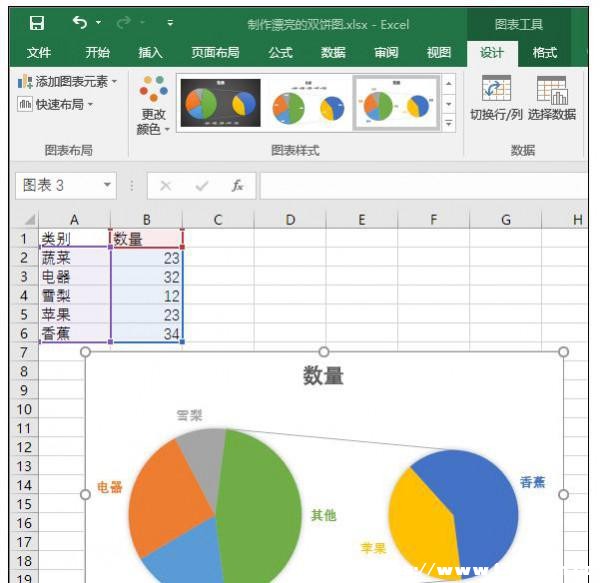Switch to the 视图 ribbon tab
Image resolution: width=600 pixels, height=583 pixels.
439,52
